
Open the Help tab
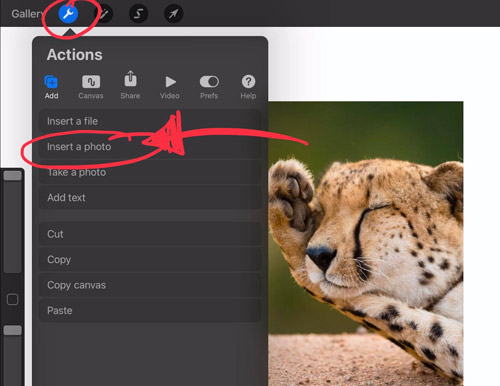coord(248,87)
